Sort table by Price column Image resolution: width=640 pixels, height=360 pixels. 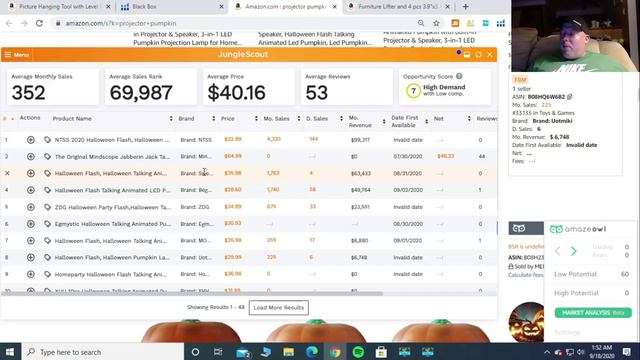pos(256,119)
